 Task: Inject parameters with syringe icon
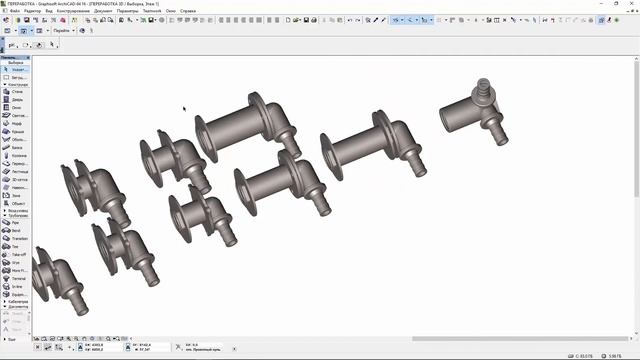(384, 20)
